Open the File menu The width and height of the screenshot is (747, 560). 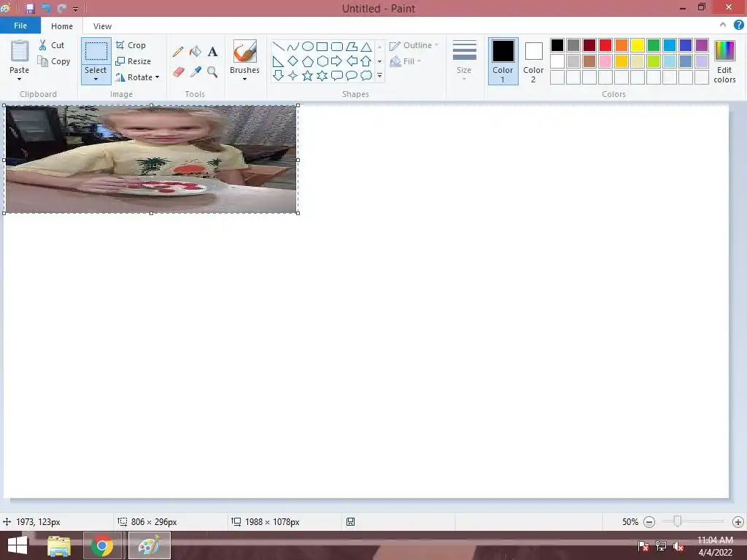tap(20, 26)
